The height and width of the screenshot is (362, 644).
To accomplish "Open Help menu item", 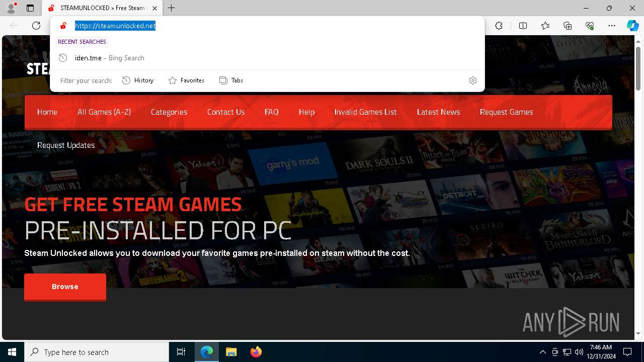I will [x=306, y=112].
